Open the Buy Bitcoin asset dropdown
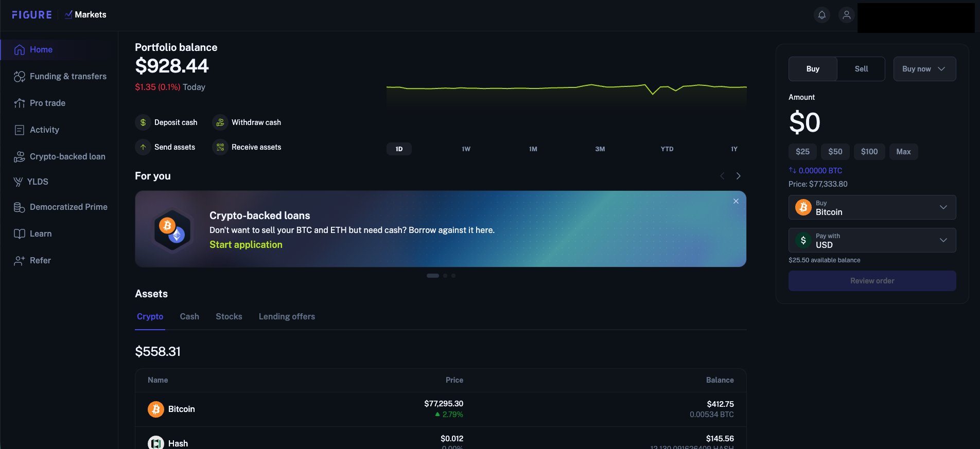Image resolution: width=980 pixels, height=449 pixels. [872, 207]
